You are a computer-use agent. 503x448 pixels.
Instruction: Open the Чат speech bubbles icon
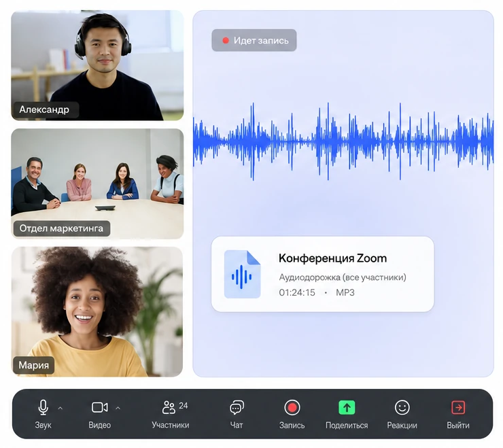tap(237, 408)
